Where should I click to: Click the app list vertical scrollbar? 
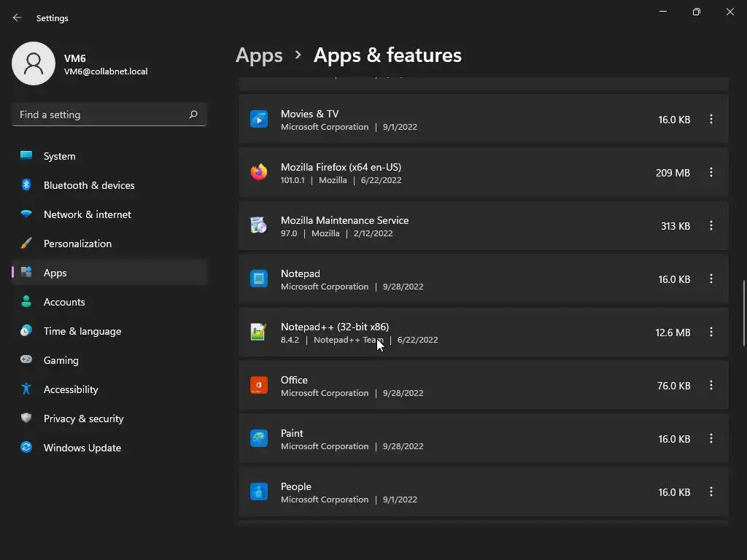point(744,314)
